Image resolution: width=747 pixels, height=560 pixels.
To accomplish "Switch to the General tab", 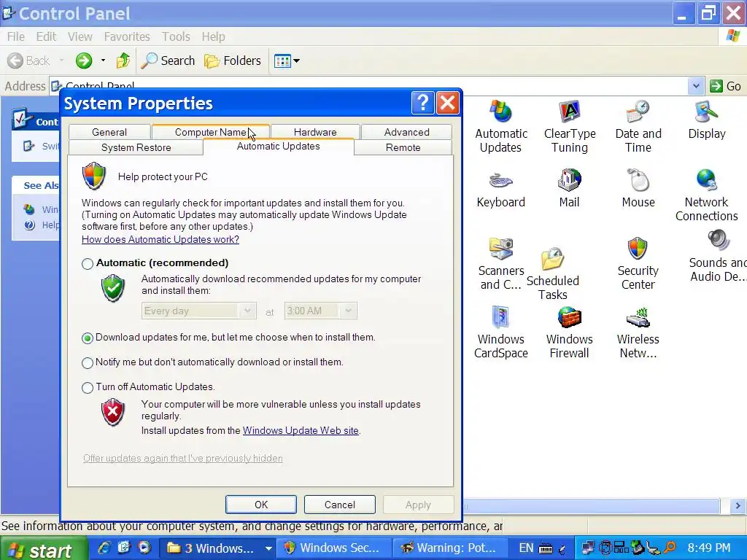I will tap(109, 132).
